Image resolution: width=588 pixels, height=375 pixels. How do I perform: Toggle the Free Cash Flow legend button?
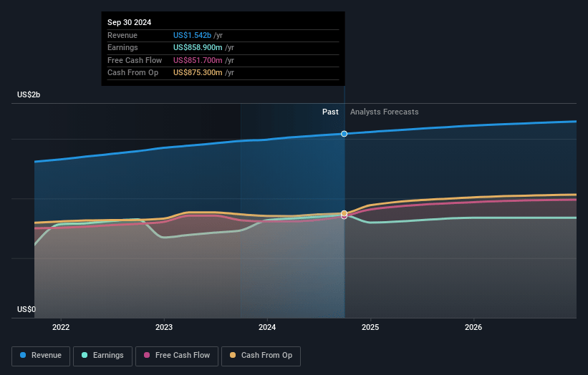[x=177, y=356]
